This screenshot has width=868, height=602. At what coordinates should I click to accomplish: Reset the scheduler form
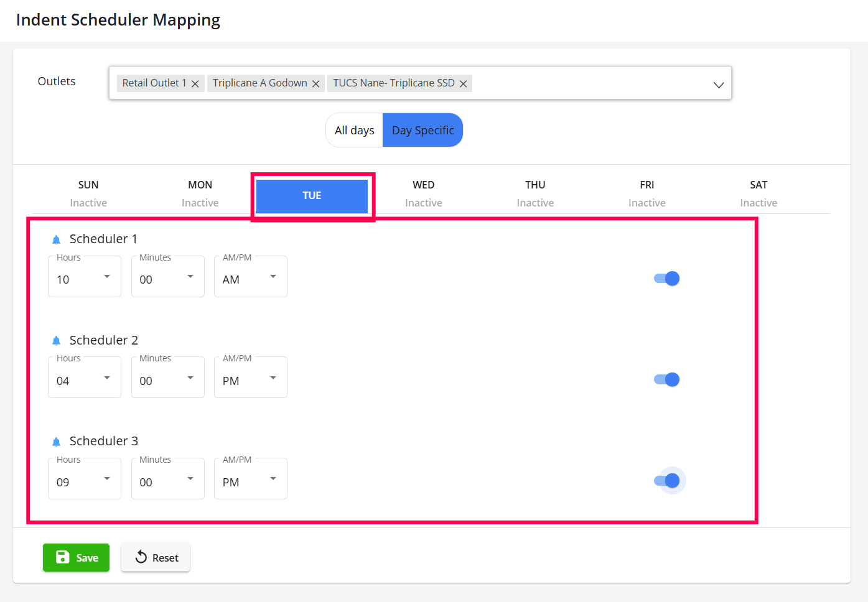(x=156, y=557)
